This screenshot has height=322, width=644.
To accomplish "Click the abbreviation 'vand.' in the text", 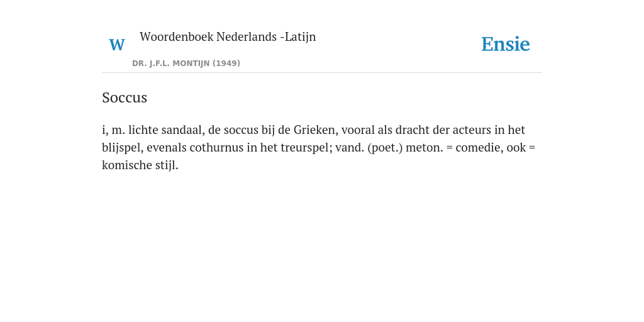I will [350, 147].
